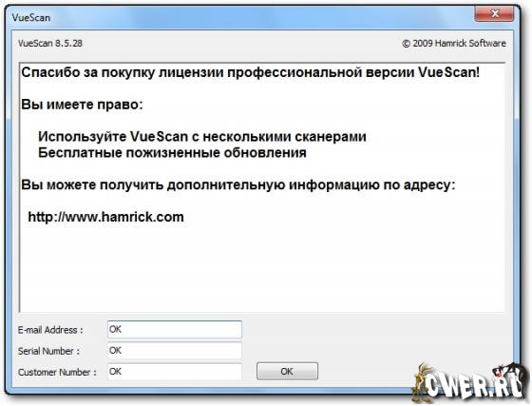Click the OK button next to Customer Number
Image resolution: width=532 pixels, height=406 pixels.
(x=287, y=371)
